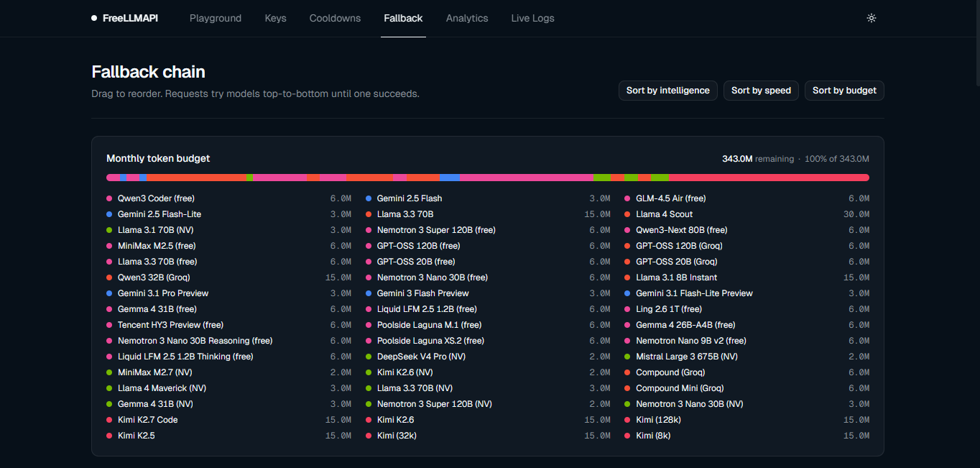Click the Qwen3 32B (Groq) label

(x=154, y=277)
